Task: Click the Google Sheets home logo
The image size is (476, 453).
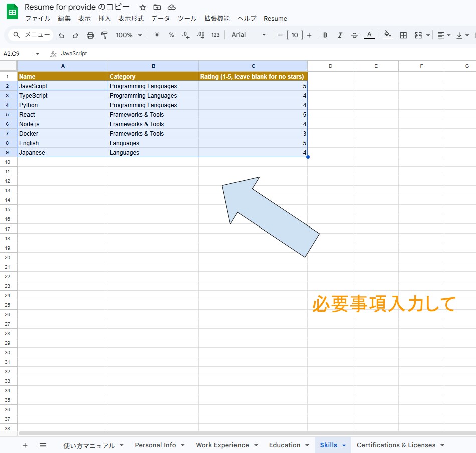Action: pyautogui.click(x=12, y=12)
